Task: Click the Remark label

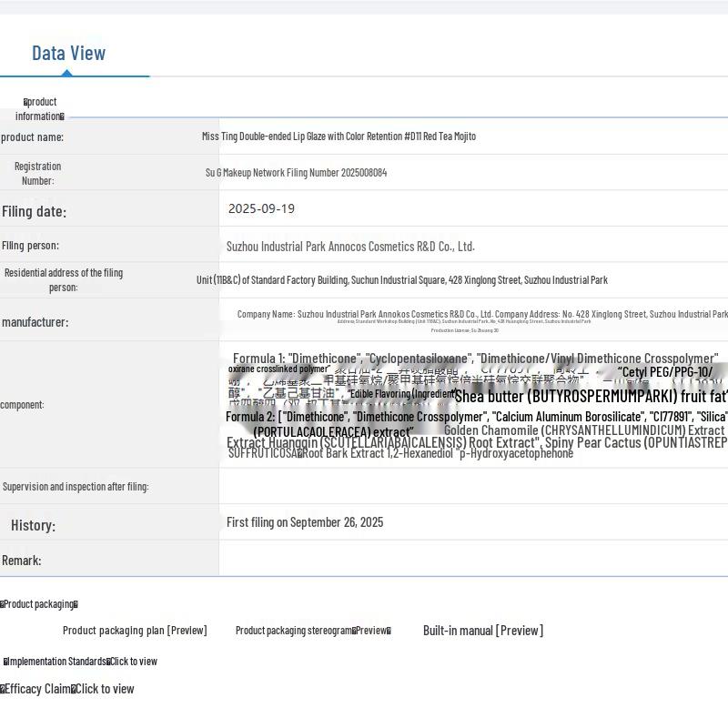Action: 21,561
